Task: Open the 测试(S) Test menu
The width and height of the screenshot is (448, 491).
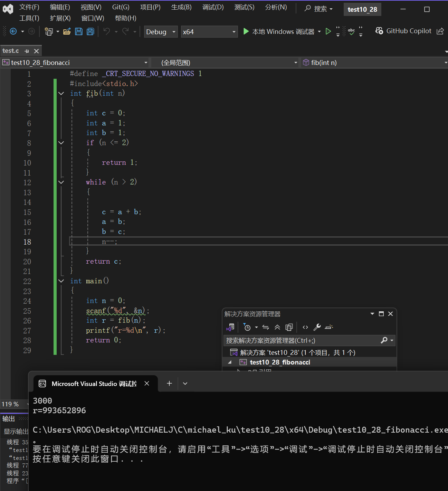Action: [x=245, y=7]
